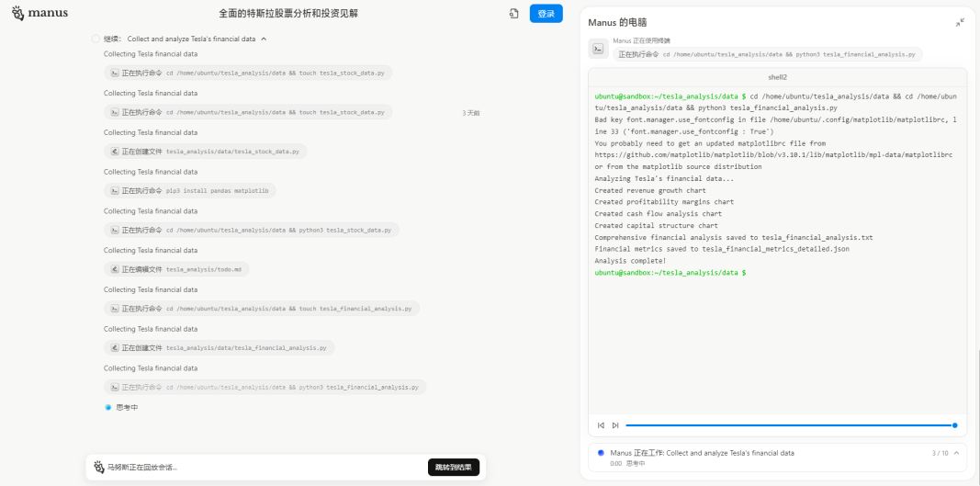
Task: Click the 'Manus 正在工作' status text
Action: [702, 453]
